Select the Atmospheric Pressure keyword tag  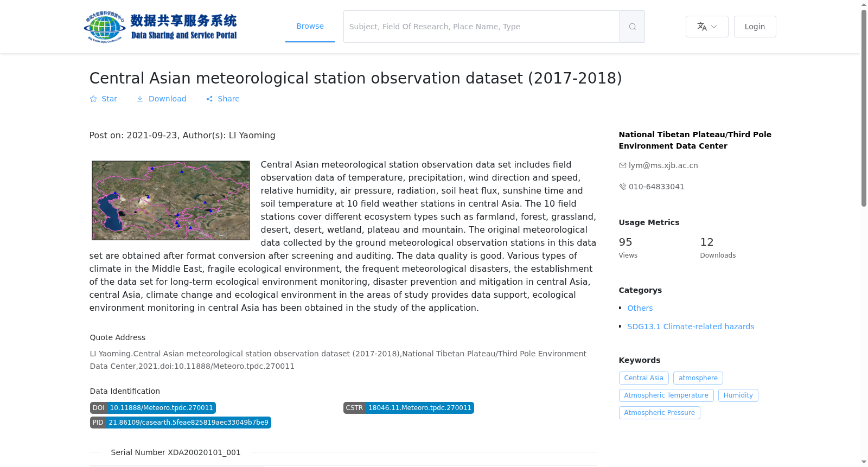point(659,413)
